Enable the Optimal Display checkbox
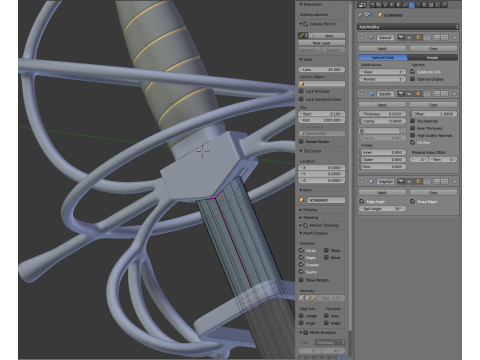The image size is (480, 360). click(413, 79)
